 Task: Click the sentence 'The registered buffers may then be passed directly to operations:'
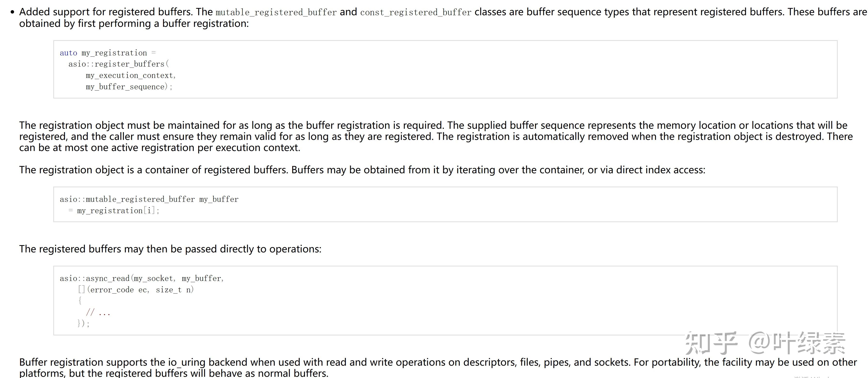point(170,249)
